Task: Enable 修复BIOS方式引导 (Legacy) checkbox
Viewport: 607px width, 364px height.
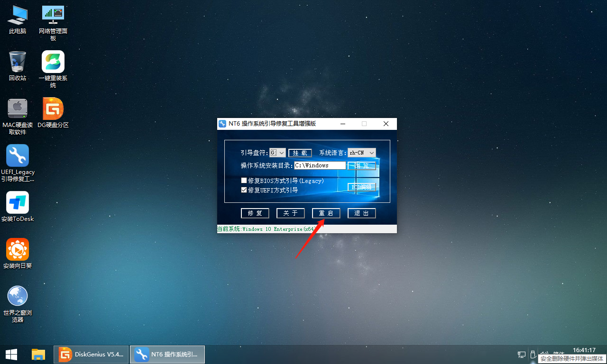Action: click(244, 181)
